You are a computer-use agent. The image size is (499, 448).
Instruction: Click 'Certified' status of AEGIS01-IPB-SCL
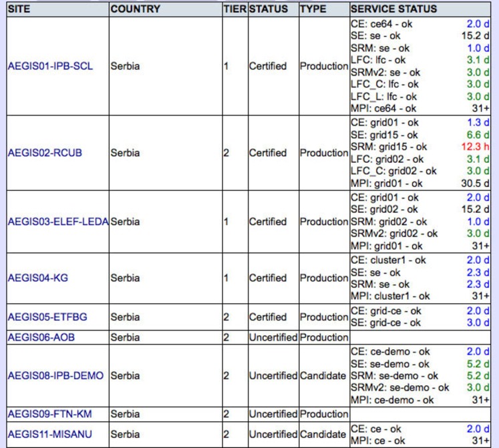coord(268,66)
